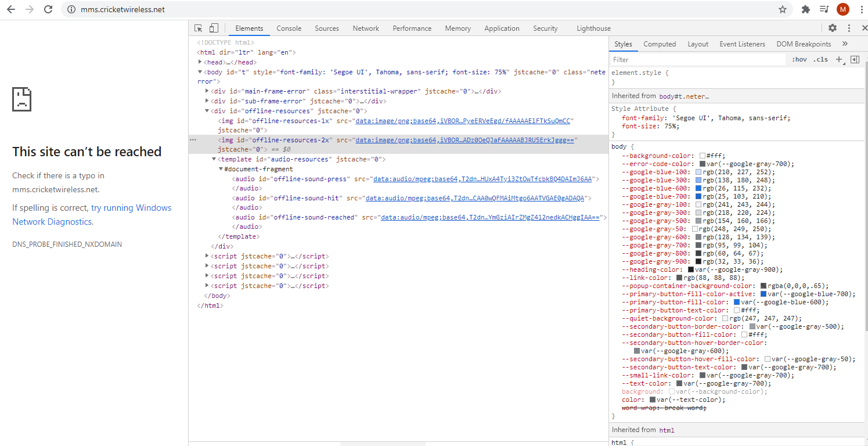Open --google-blue-100 color swatch
The height and width of the screenshot is (446, 868).
[x=698, y=172]
